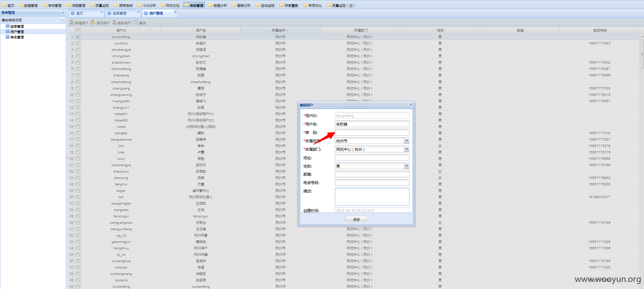
Task: Open the 所属部门 dropdown in the edit dialog
Action: pos(406,149)
